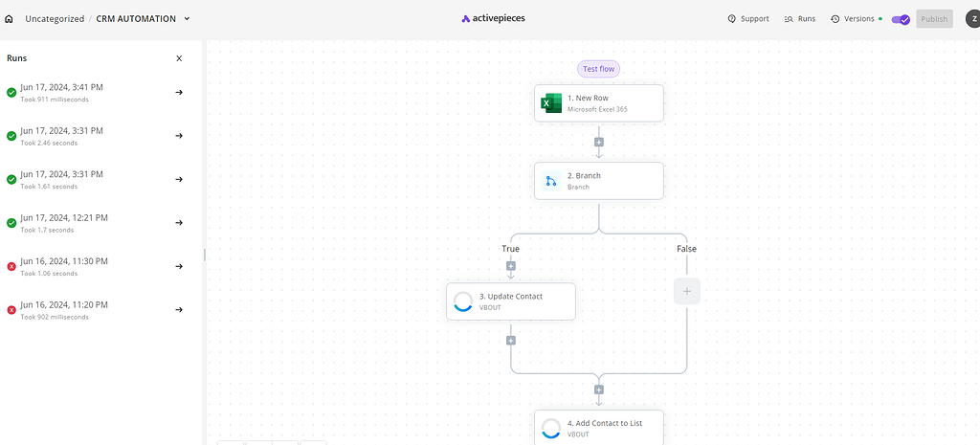Click the Support link
The height and width of the screenshot is (445, 980).
click(747, 19)
